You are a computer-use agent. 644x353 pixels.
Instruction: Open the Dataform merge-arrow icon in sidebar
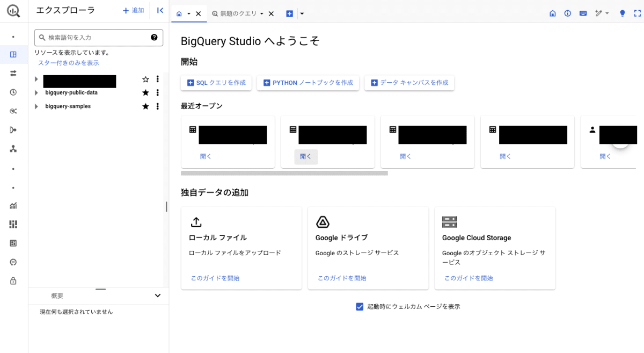coord(13,129)
